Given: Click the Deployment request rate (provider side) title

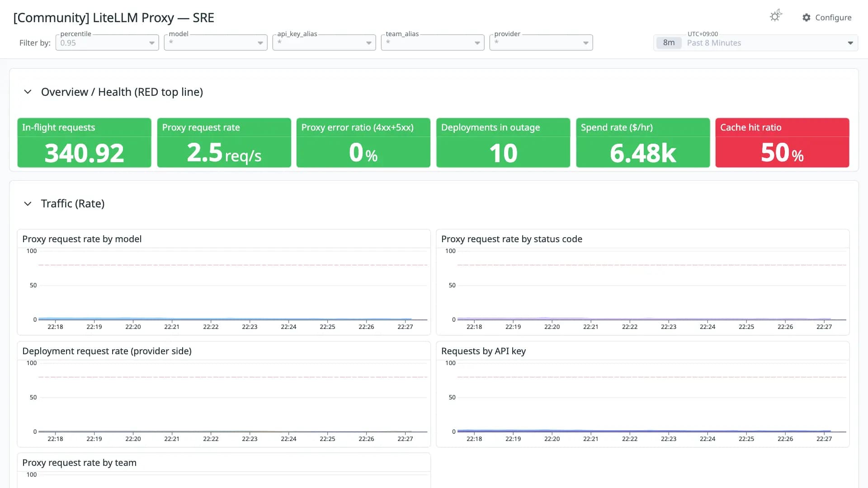Looking at the screenshot, I should tap(107, 351).
